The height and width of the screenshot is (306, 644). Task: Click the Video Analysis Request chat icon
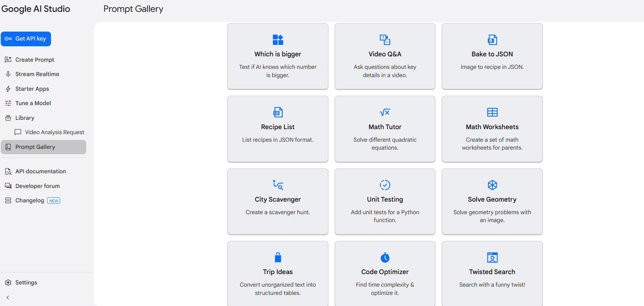pyautogui.click(x=18, y=132)
